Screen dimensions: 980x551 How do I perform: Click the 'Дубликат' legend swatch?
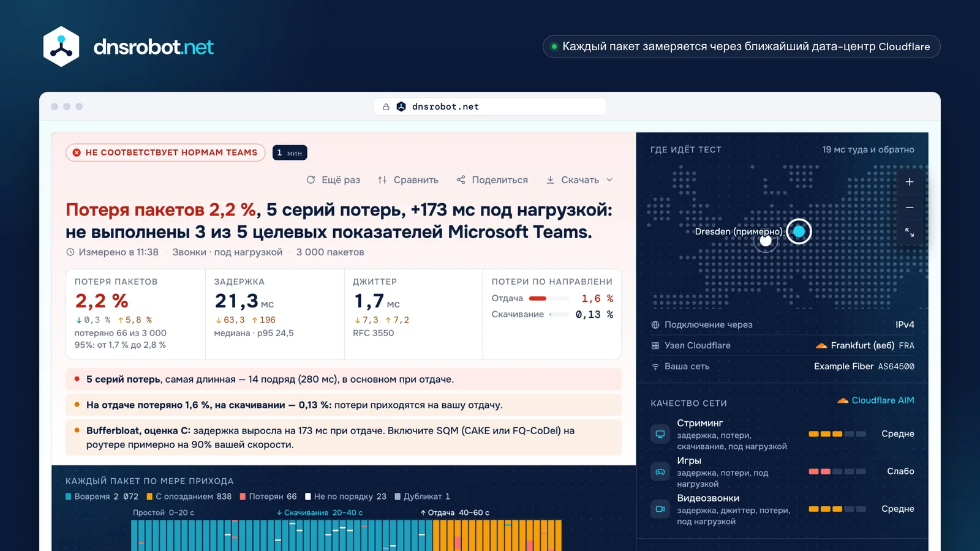[398, 497]
